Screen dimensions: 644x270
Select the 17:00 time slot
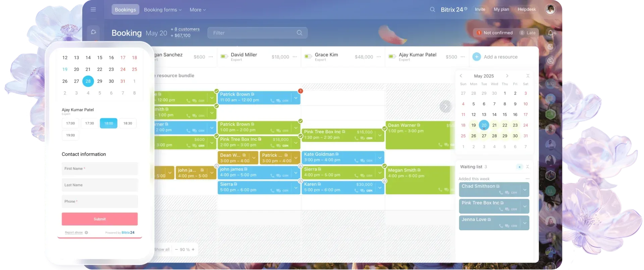[70, 123]
